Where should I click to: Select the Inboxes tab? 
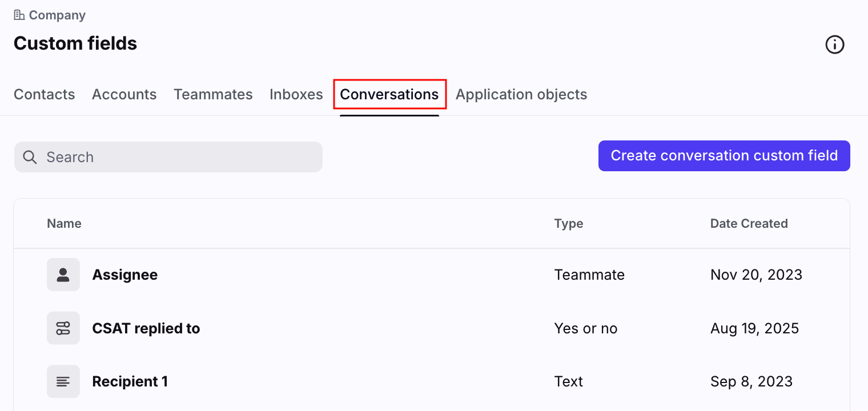(296, 94)
